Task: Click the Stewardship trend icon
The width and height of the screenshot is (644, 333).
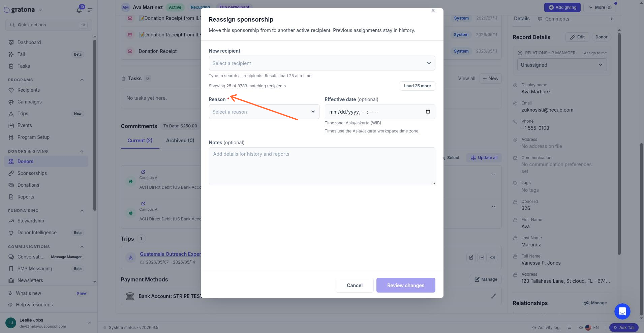Action: coord(11,221)
